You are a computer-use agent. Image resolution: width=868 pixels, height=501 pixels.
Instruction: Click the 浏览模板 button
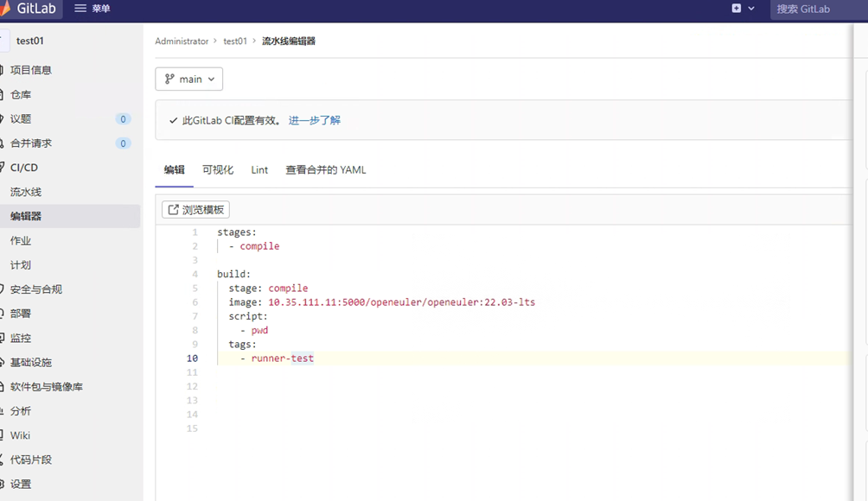point(195,209)
